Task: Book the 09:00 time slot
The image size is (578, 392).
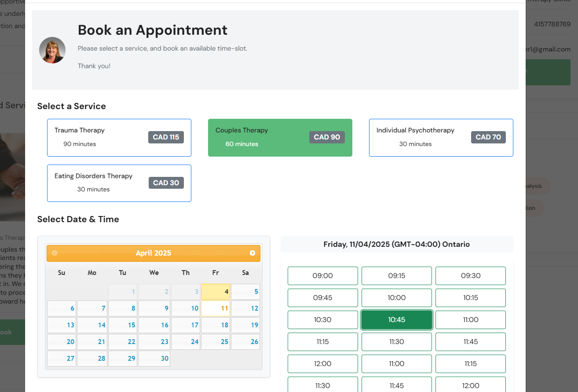Action: [323, 276]
